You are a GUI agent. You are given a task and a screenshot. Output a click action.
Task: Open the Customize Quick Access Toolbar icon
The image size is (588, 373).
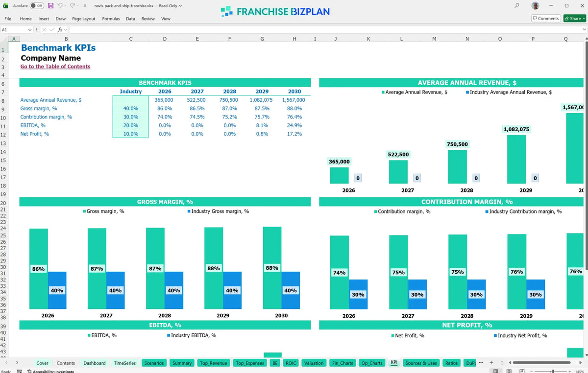[x=85, y=6]
